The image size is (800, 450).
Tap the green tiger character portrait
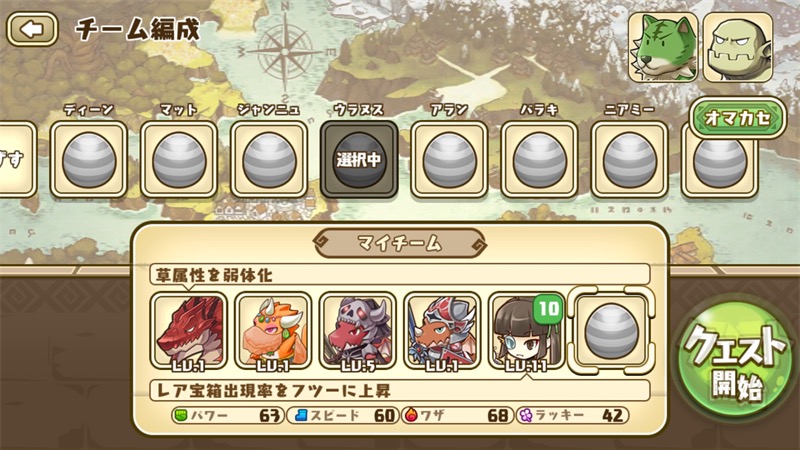663,47
